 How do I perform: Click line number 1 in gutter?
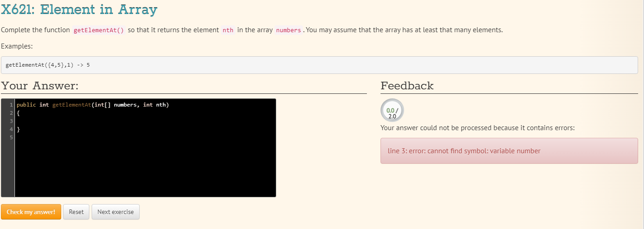(11, 105)
